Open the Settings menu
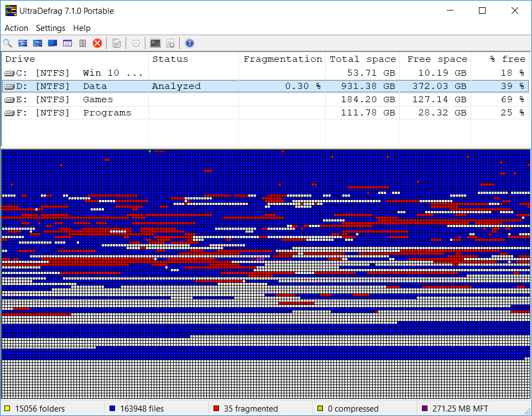 50,28
